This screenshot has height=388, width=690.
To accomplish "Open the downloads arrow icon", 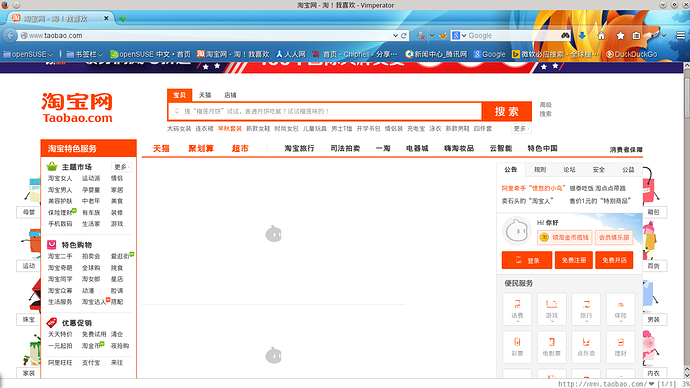I will [x=582, y=36].
